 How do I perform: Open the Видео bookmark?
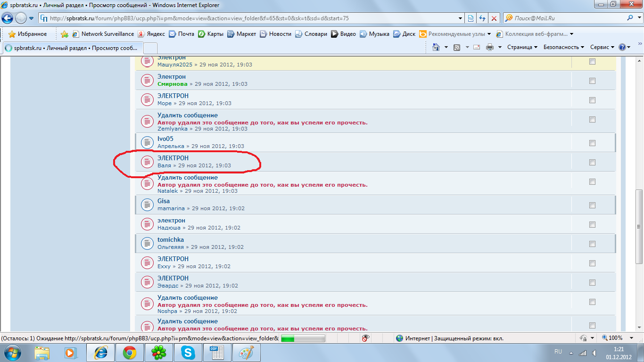click(344, 34)
